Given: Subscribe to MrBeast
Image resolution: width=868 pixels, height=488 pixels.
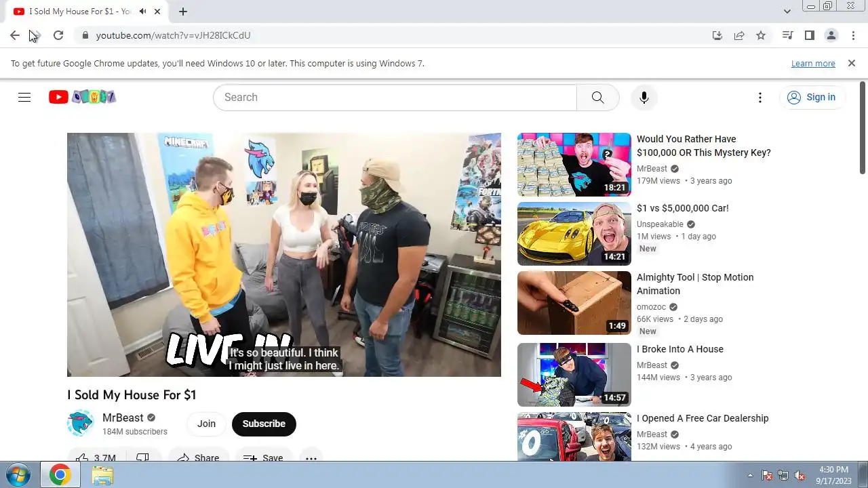Looking at the screenshot, I should [x=264, y=424].
